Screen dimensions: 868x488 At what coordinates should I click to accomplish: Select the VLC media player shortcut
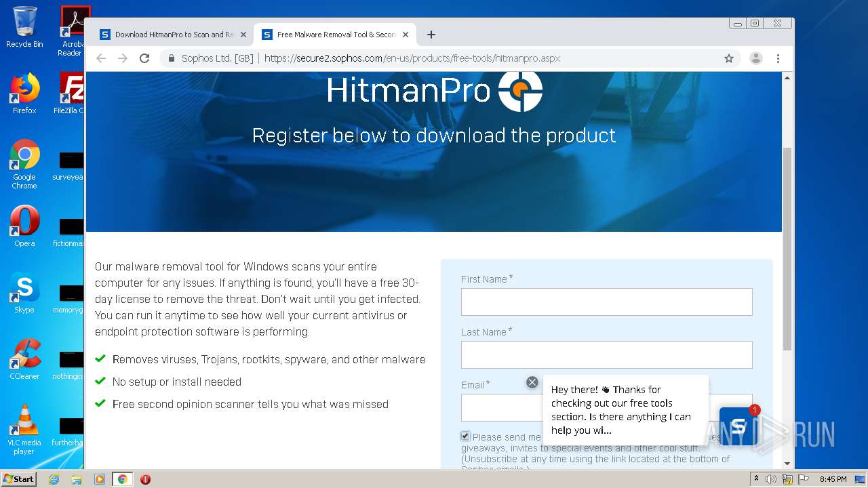click(24, 430)
